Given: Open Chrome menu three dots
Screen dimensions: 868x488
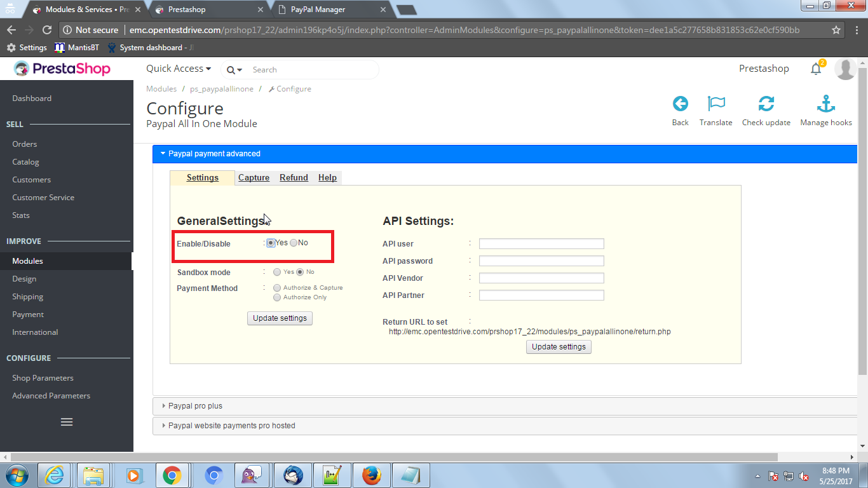Looking at the screenshot, I should click(857, 30).
